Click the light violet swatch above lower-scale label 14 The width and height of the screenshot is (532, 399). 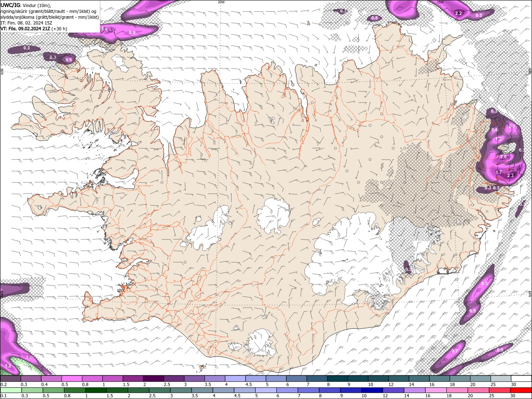coord(414,390)
